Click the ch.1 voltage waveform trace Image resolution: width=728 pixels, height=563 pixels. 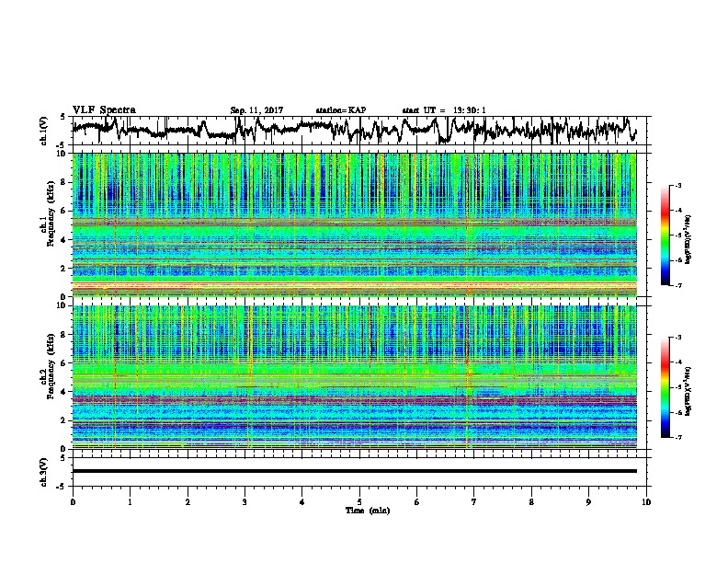354,130
